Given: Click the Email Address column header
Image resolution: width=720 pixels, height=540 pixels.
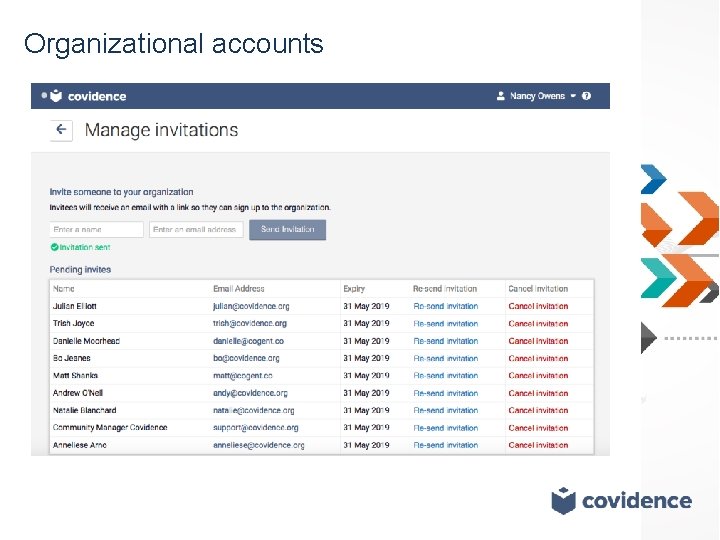Looking at the screenshot, I should tap(239, 289).
